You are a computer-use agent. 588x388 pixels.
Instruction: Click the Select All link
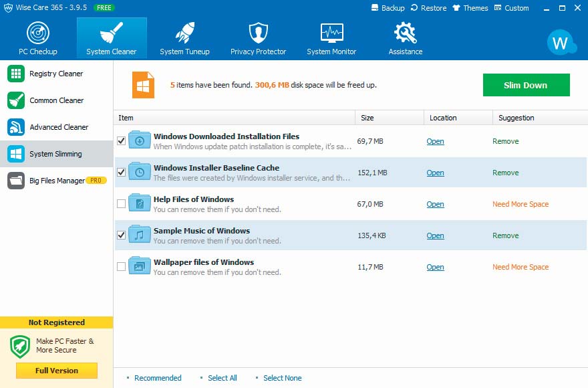pos(223,378)
